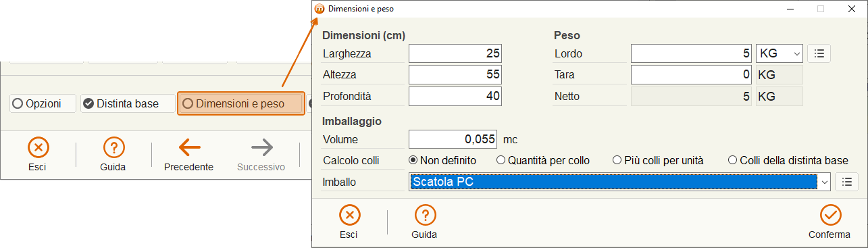Open Guida help in Dimensioni e peso dialog
Viewport: 868px width, 248px height.
[424, 216]
